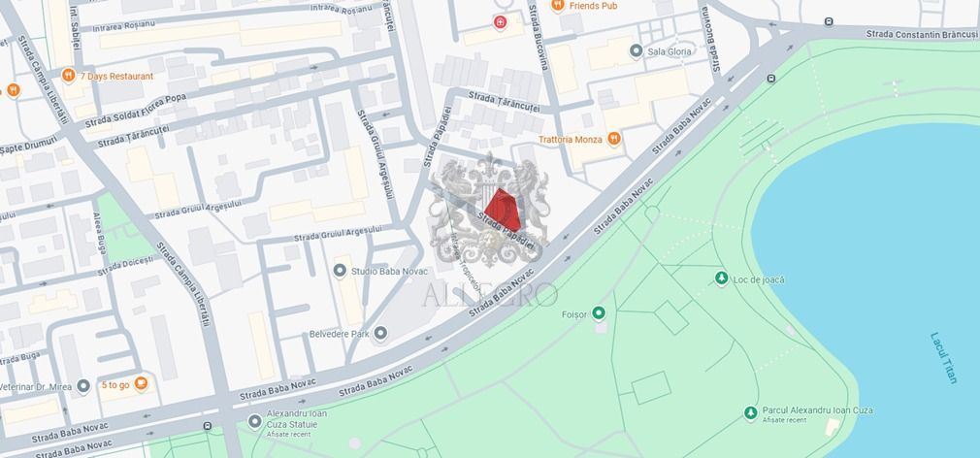This screenshot has height=458, width=980.
Task: Select the orange restaurant pin at left edge
Action: (x=14, y=90)
